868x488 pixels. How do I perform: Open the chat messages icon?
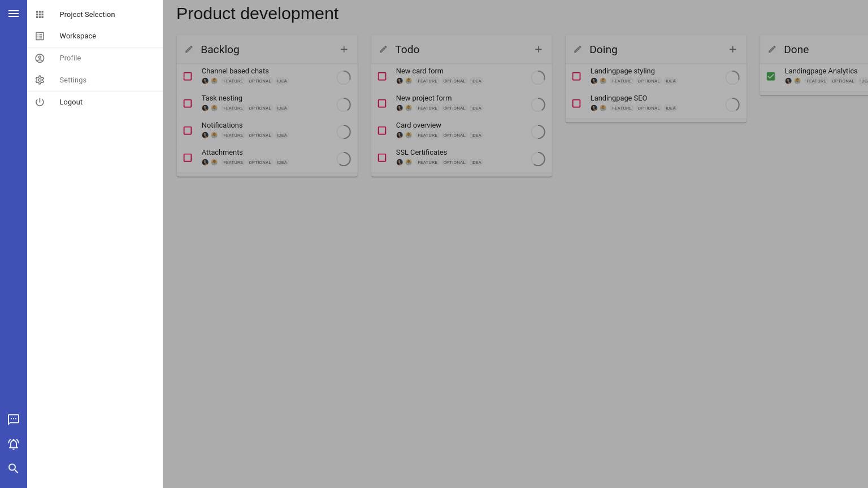click(x=14, y=419)
